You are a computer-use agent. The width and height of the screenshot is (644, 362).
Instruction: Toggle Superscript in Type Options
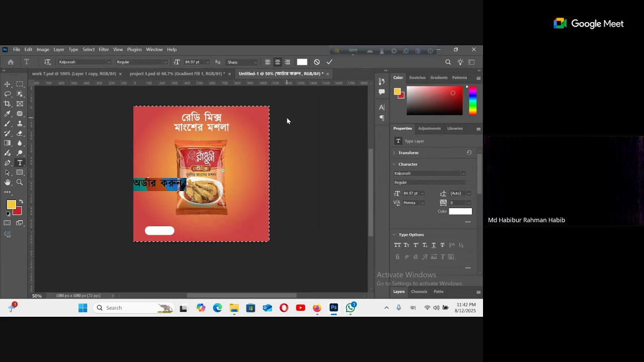pos(416,245)
